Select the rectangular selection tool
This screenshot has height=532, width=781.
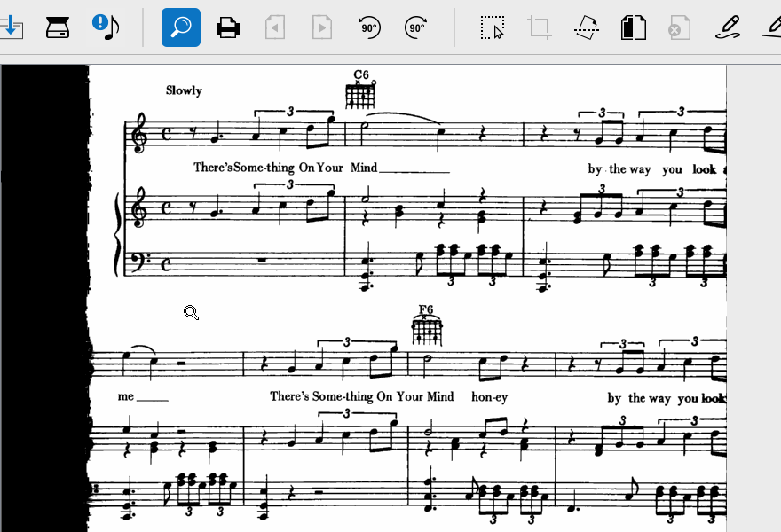(x=493, y=27)
